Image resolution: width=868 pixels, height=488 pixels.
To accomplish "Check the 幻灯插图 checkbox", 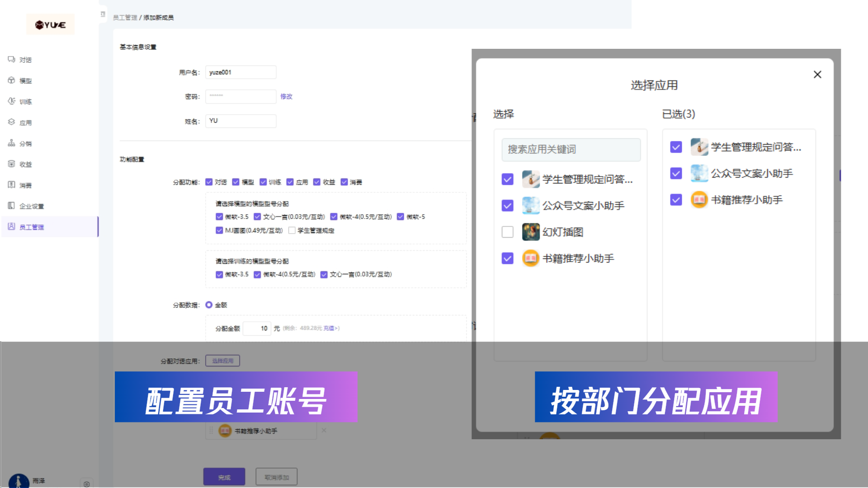I will click(508, 232).
